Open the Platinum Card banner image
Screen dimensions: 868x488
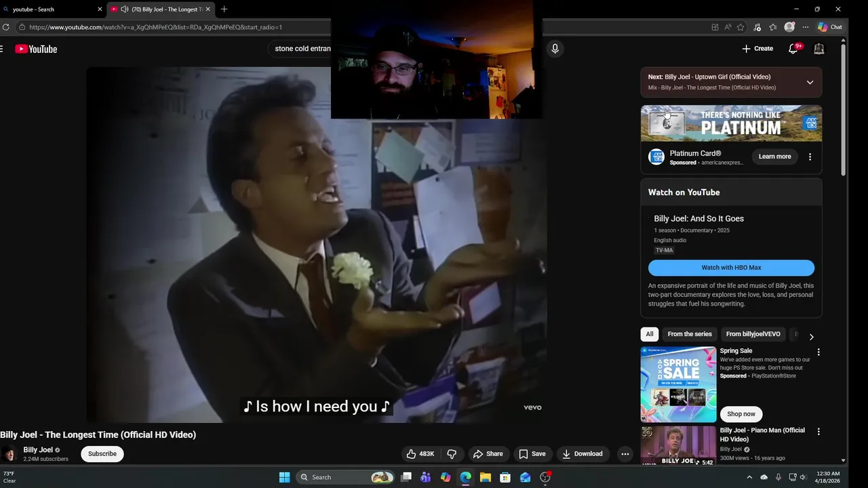click(x=731, y=123)
